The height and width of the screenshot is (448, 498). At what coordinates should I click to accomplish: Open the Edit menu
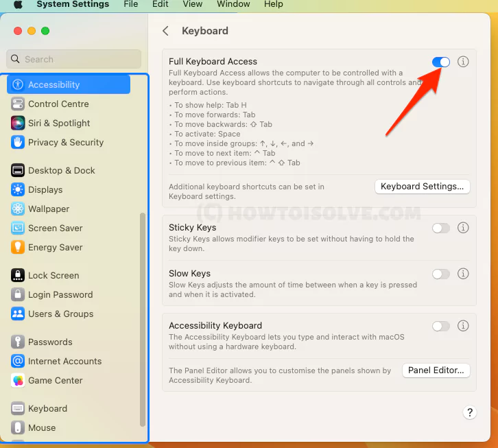[160, 4]
